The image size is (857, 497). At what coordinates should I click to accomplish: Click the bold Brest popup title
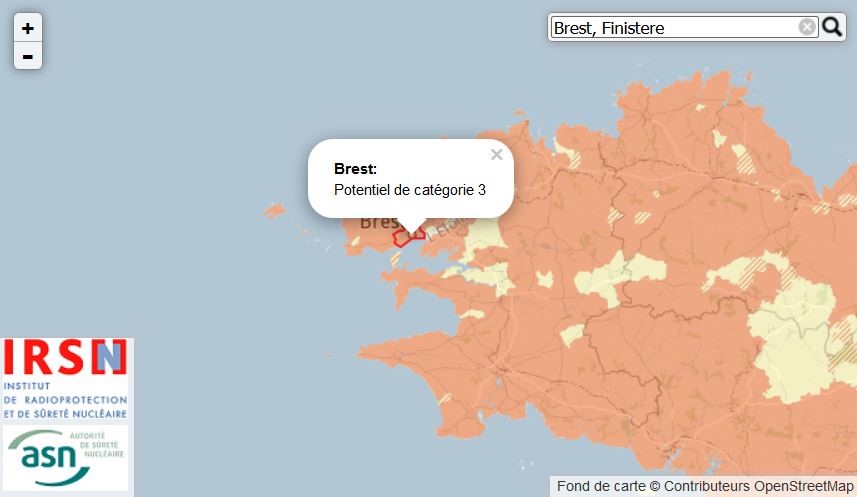tap(355, 169)
